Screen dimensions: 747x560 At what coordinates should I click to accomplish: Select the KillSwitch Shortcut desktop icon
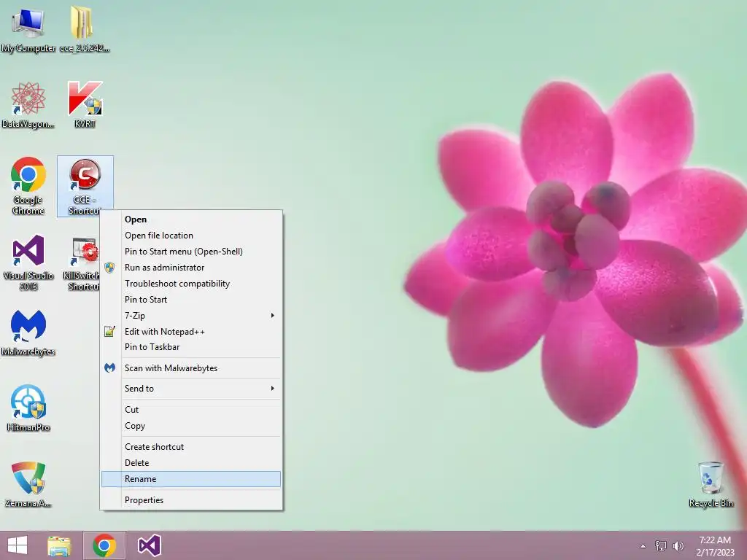tap(82, 262)
